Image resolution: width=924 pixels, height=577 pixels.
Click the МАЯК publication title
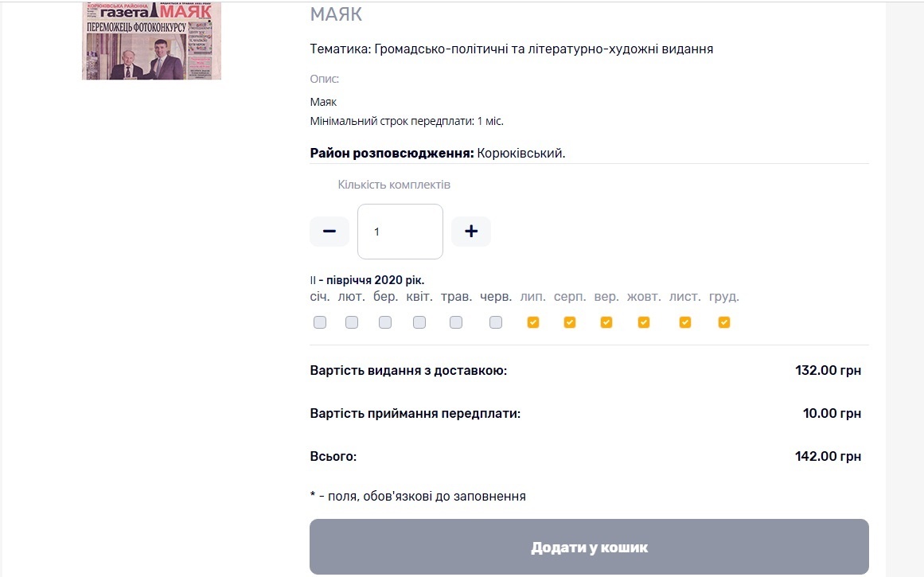point(336,14)
